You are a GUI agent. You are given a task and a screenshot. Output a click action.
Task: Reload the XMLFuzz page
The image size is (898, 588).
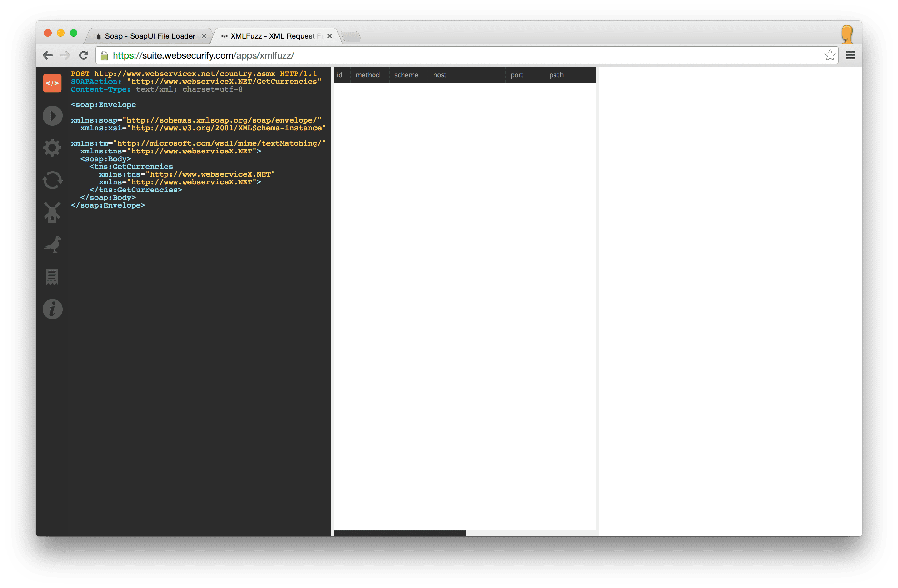[84, 55]
